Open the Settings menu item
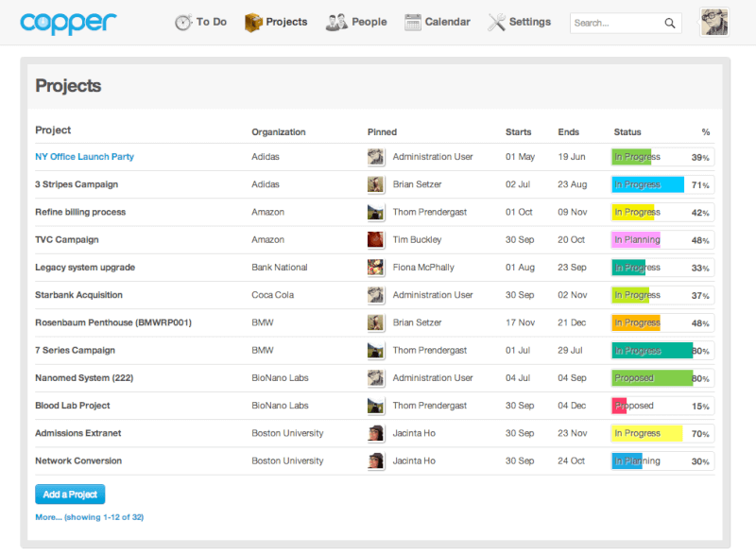This screenshot has width=756, height=556. pyautogui.click(x=530, y=22)
